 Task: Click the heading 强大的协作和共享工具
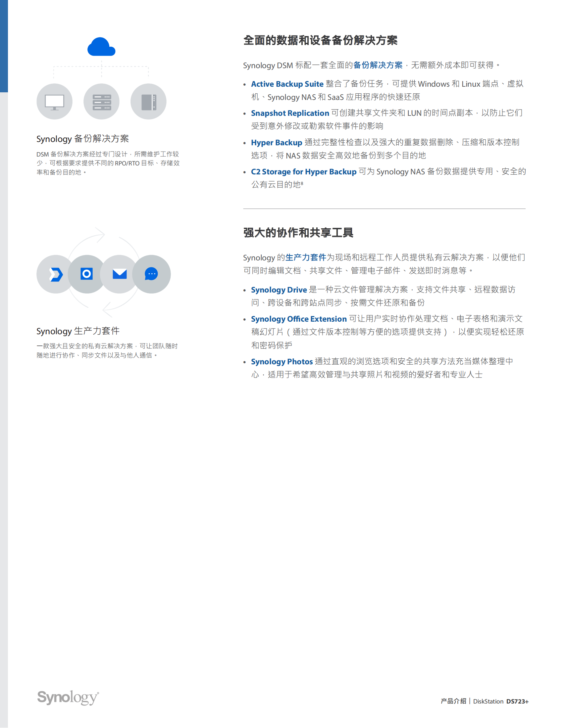[x=298, y=233]
